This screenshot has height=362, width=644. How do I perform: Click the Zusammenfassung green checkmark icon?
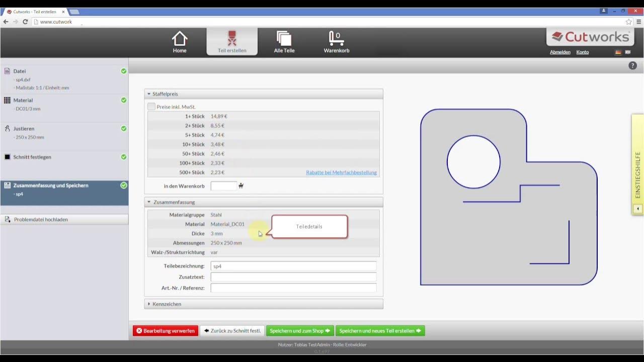click(x=124, y=186)
